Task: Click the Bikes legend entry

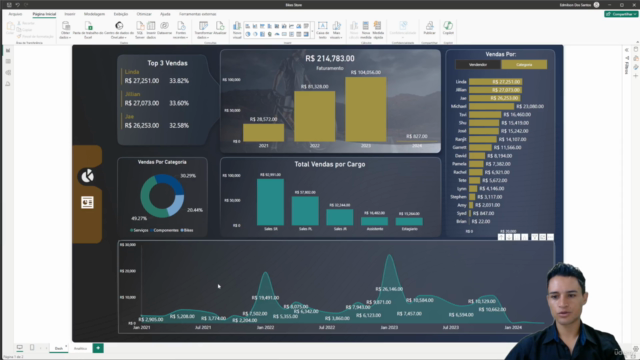Action: [x=187, y=230]
